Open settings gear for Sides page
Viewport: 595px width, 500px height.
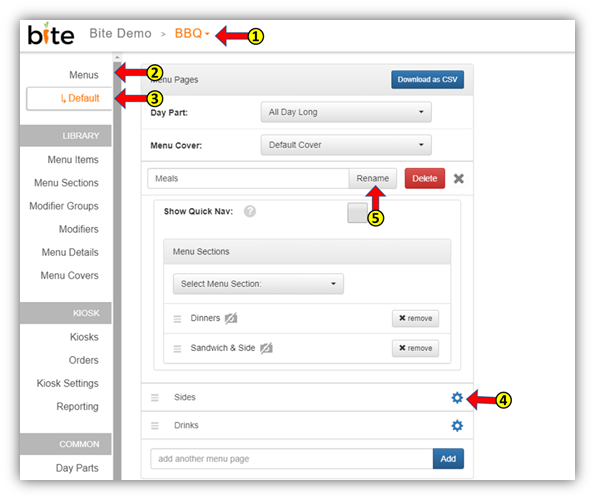click(457, 398)
